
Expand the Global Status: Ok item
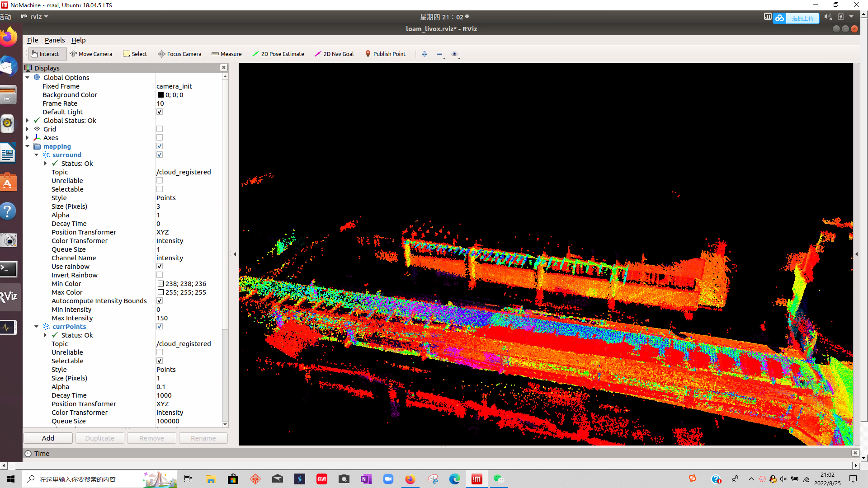click(x=28, y=121)
